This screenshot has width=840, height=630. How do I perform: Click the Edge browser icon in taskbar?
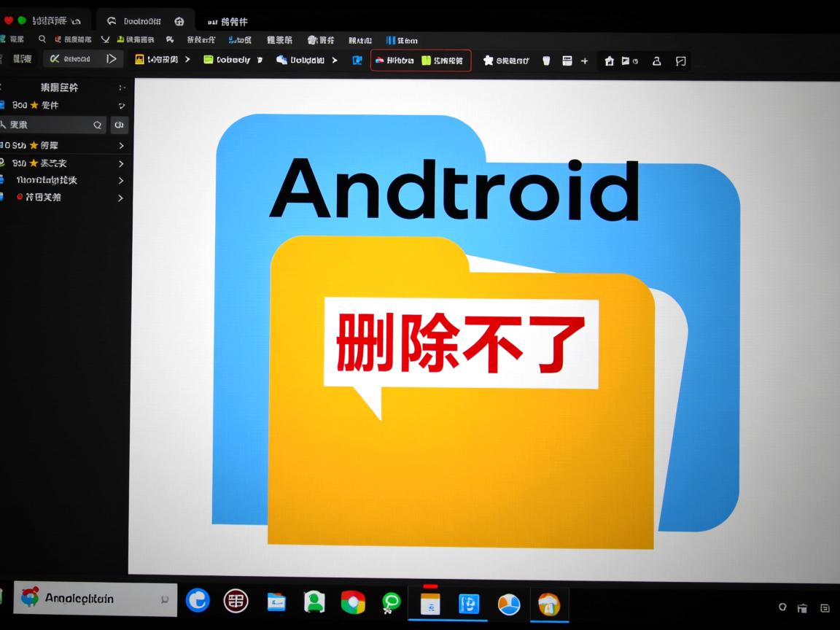(x=198, y=600)
